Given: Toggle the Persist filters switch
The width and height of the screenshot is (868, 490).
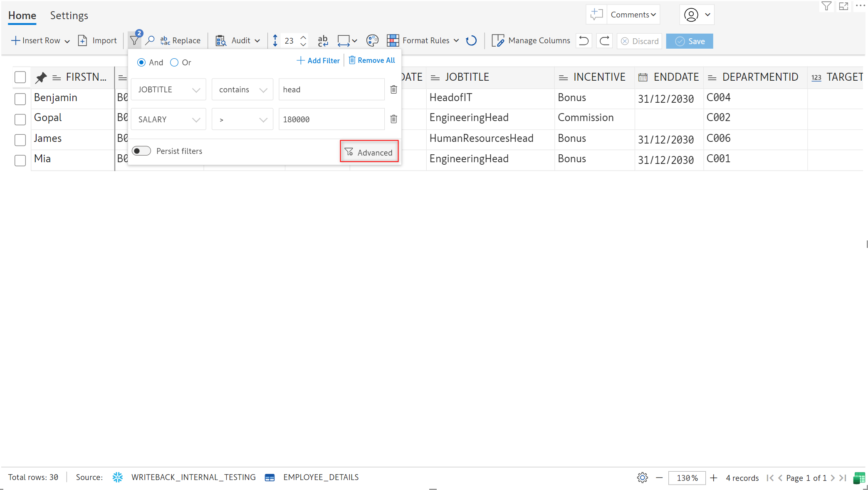Looking at the screenshot, I should tap(141, 151).
